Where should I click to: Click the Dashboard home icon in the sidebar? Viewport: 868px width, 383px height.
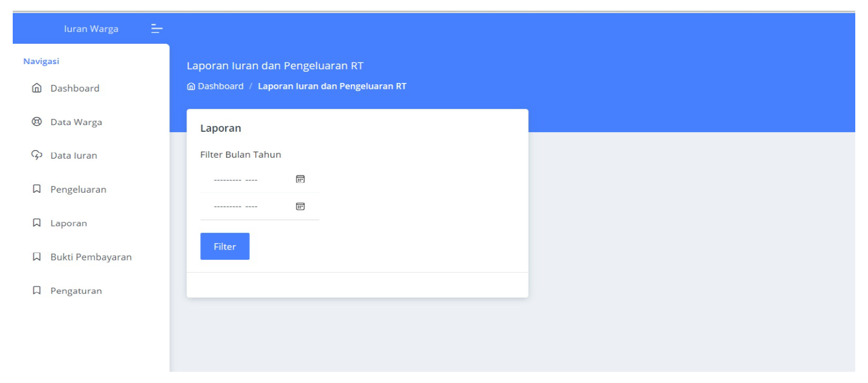(37, 88)
